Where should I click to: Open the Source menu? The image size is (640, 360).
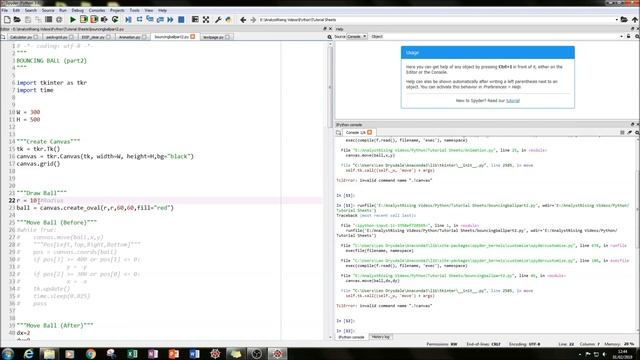point(48,10)
